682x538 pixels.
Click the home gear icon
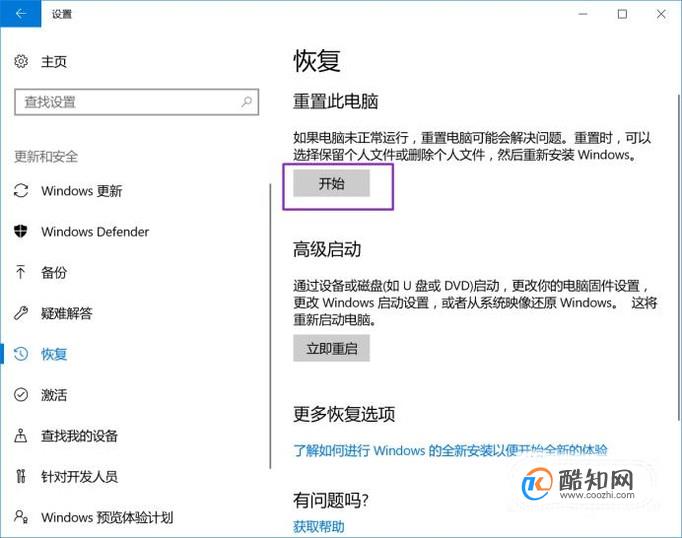pyautogui.click(x=21, y=61)
